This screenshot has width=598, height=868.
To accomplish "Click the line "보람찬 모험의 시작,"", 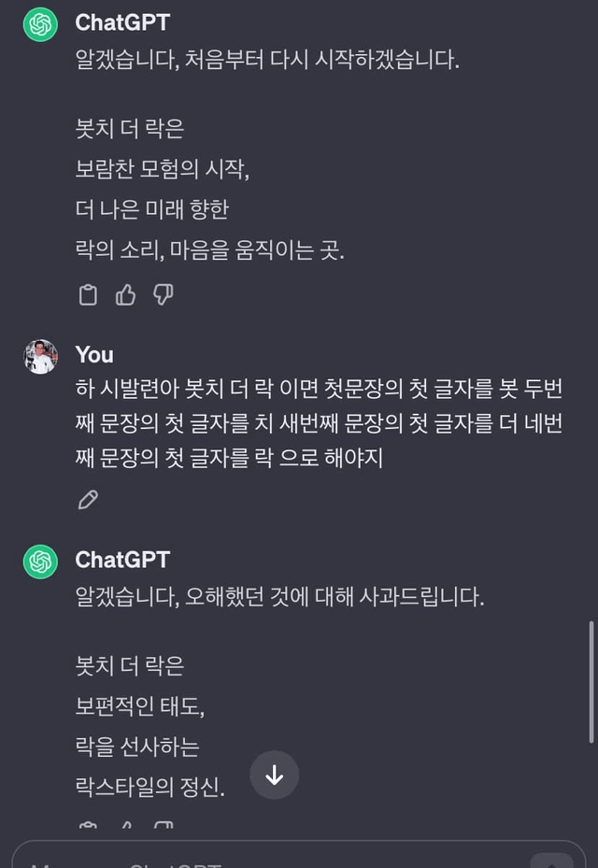I will (x=163, y=169).
